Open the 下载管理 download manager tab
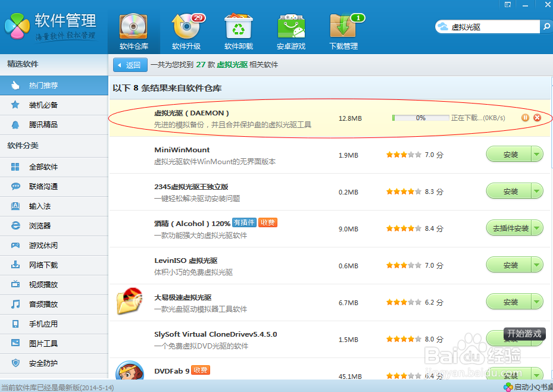Image resolution: width=553 pixels, height=392 pixels. [x=343, y=31]
